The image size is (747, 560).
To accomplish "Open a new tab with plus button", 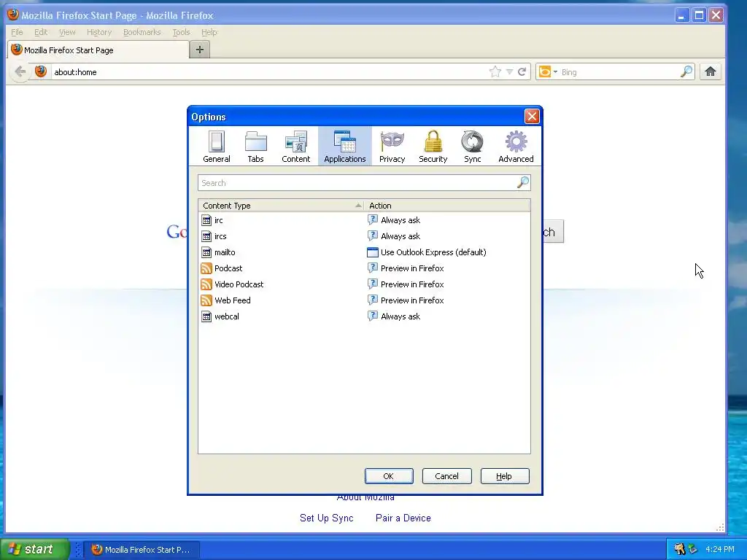I will coord(200,50).
